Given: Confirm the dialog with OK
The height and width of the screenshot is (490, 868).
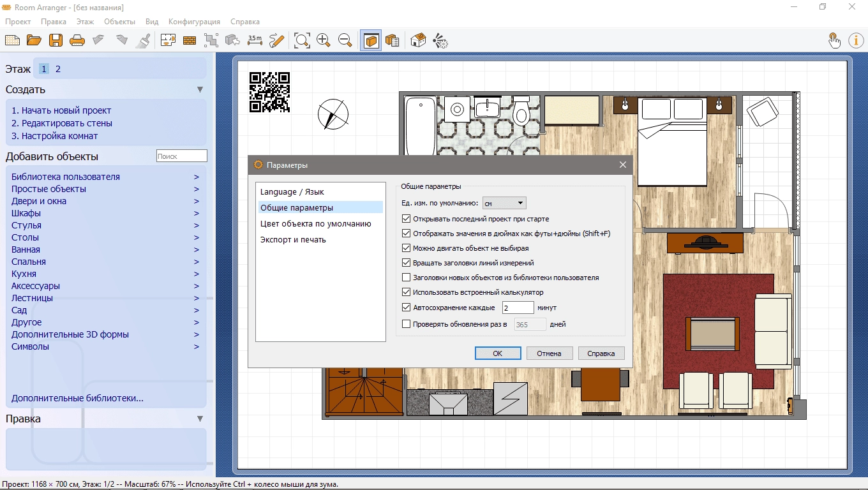Looking at the screenshot, I should 498,353.
